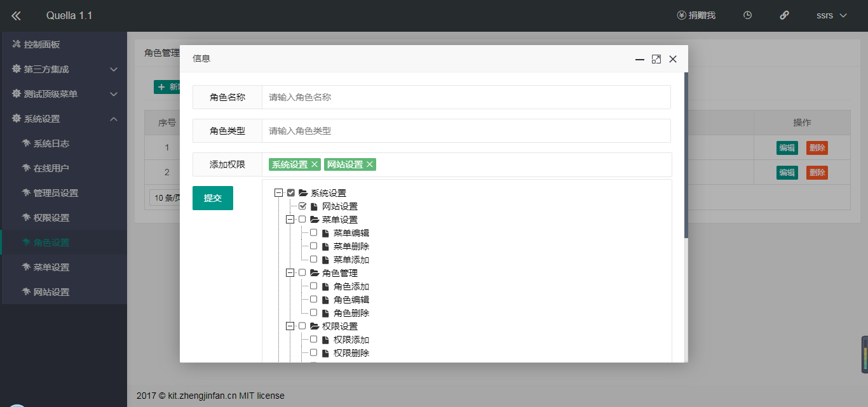Open 网站设置 in the sidebar
Screen dimensions: 868x407
click(64, 292)
